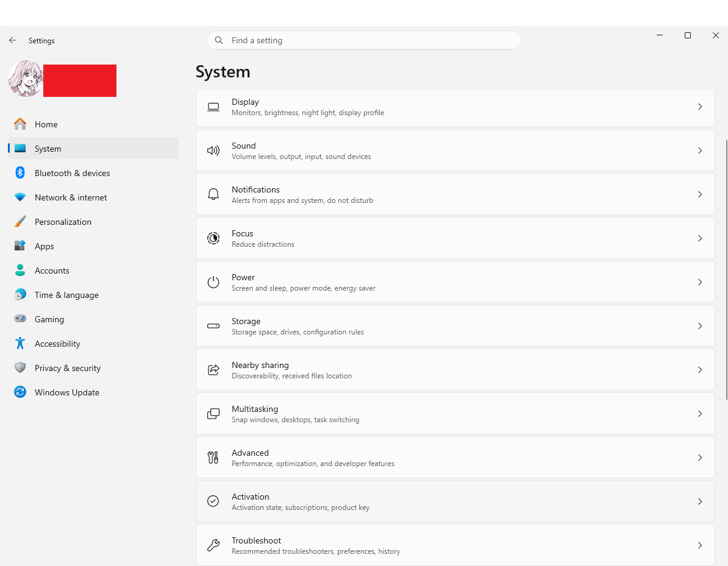This screenshot has width=728, height=566.
Task: Open the Focus settings title
Action: pyautogui.click(x=242, y=233)
